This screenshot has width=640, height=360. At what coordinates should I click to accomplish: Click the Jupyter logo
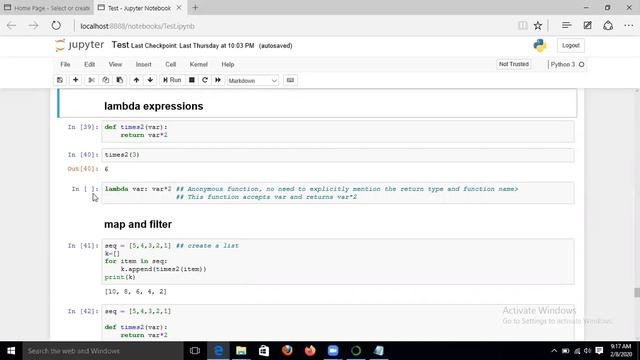coord(80,45)
